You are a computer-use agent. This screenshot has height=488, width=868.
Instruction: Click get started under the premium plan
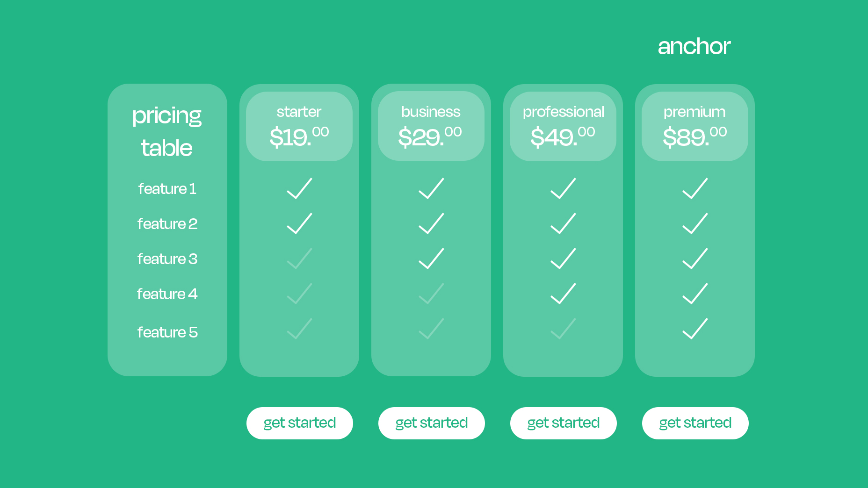(695, 423)
